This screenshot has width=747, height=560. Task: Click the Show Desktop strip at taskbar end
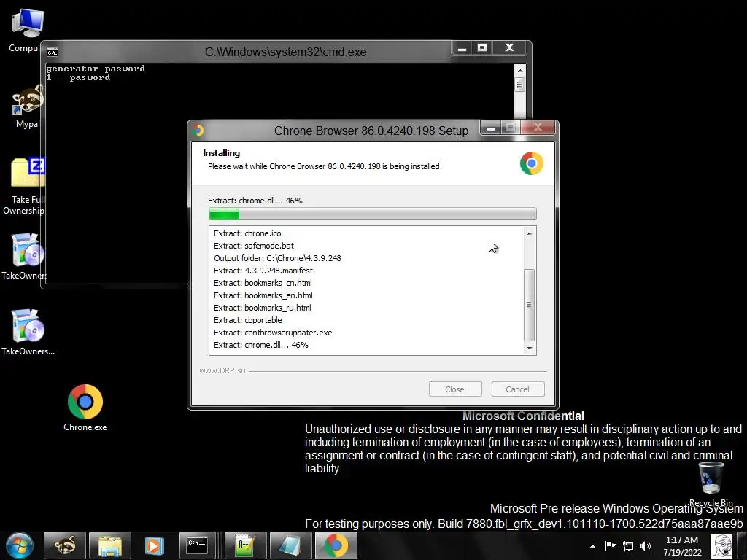(x=742, y=546)
